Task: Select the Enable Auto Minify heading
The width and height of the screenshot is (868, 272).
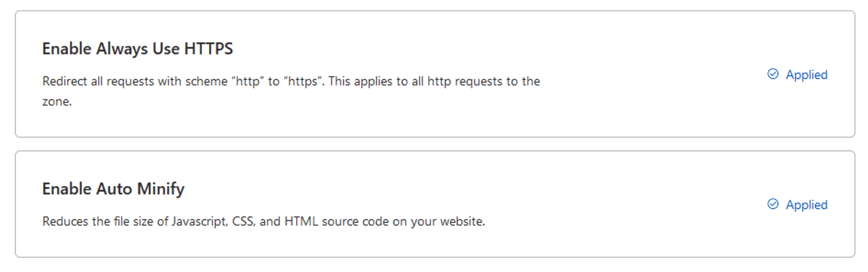Action: pos(113,189)
